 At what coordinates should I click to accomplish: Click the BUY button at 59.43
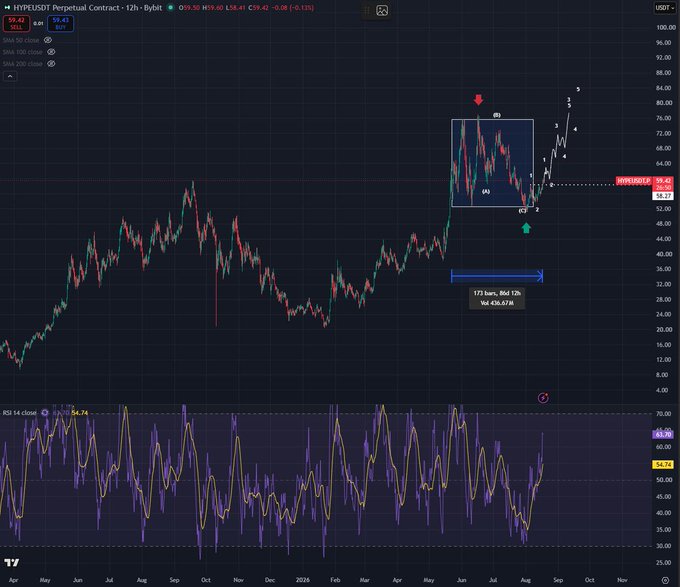pyautogui.click(x=60, y=23)
